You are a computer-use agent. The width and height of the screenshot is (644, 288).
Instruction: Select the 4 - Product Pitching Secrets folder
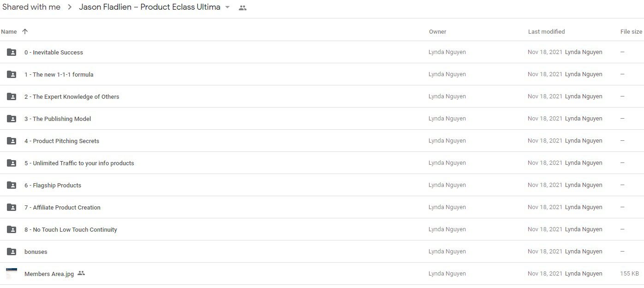click(x=322, y=141)
